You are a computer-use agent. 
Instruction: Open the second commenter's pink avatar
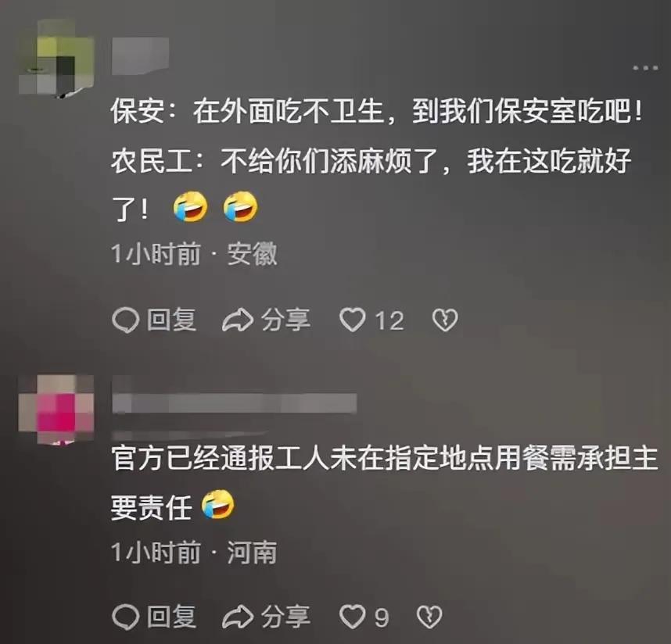[x=56, y=410]
